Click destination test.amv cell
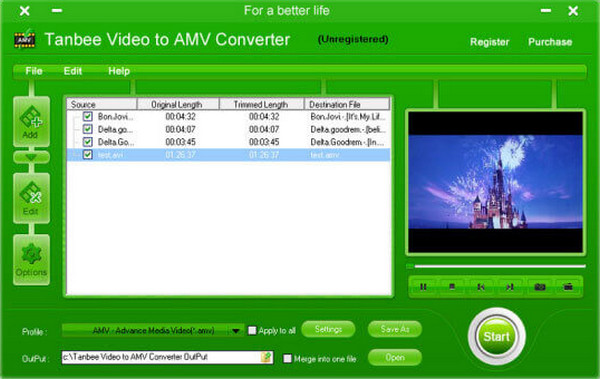The width and height of the screenshot is (600, 379). [325, 155]
